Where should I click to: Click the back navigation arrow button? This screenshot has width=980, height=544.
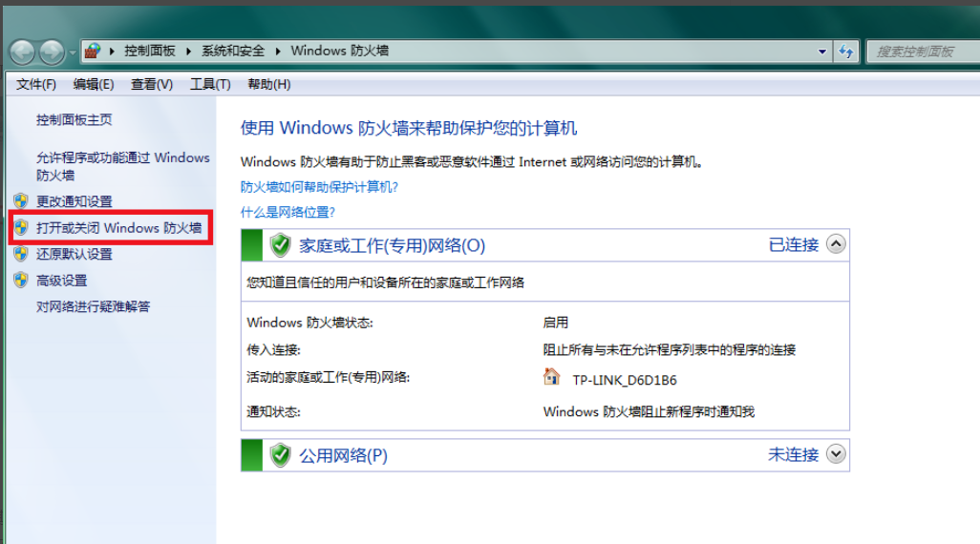click(23, 52)
